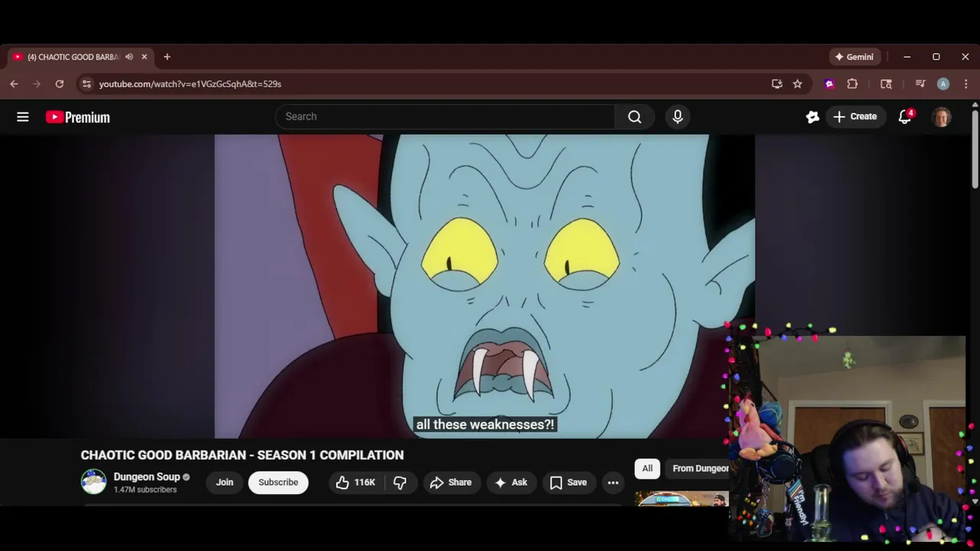The image size is (980, 551).
Task: Maximize the Chrome window
Action: tap(936, 57)
